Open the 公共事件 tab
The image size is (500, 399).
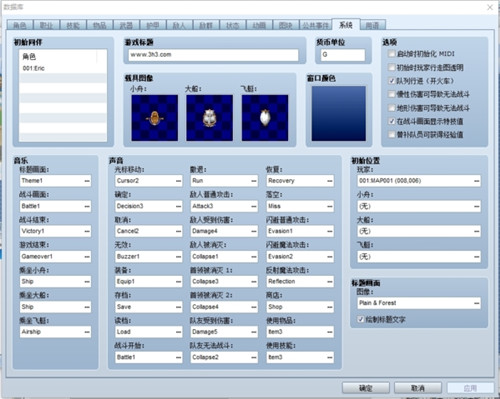316,25
